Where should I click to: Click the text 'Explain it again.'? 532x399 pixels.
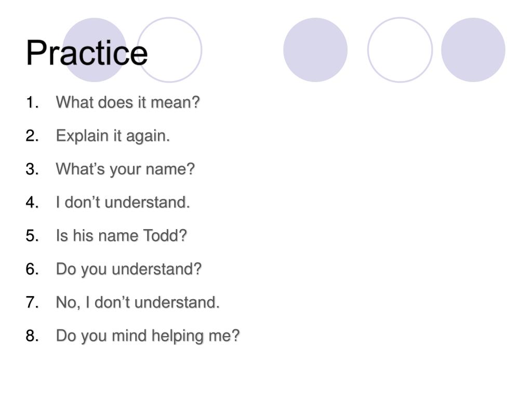(x=113, y=136)
